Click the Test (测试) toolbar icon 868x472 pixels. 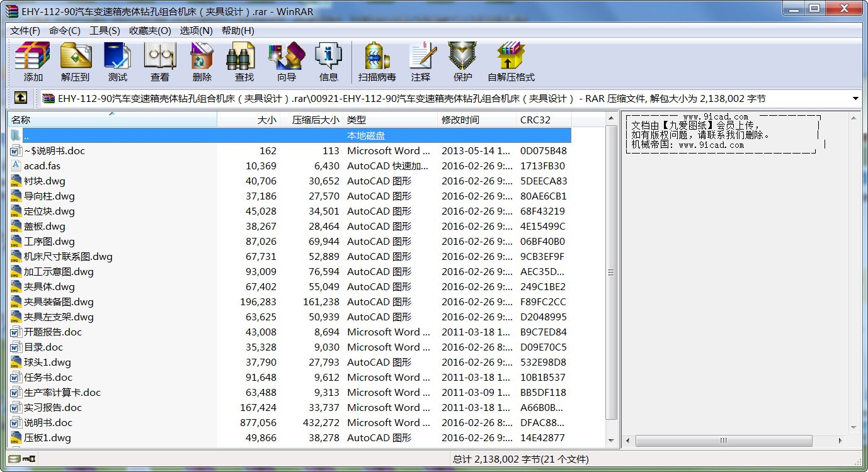tap(117, 61)
